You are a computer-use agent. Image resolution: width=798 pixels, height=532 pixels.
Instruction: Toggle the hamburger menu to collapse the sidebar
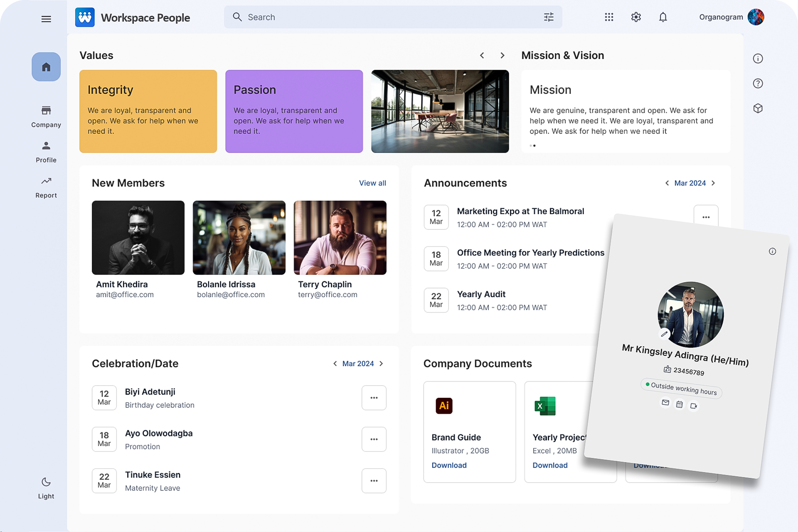point(46,19)
